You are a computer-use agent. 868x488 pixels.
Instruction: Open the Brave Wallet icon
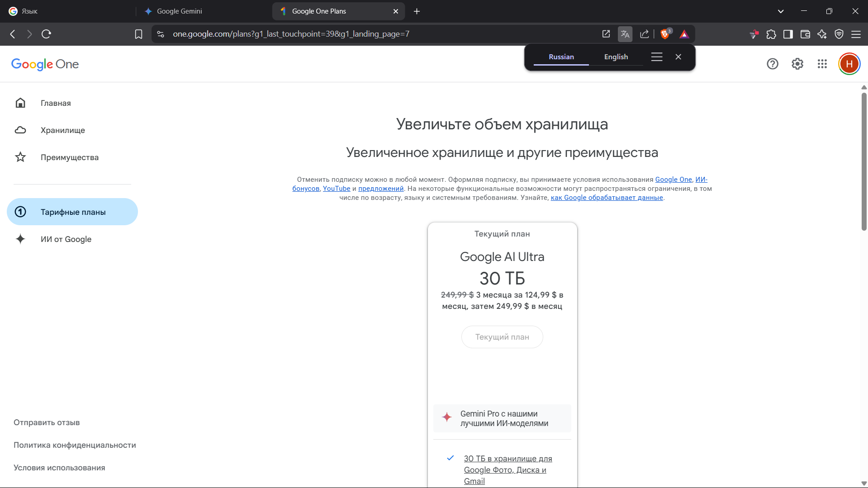pos(805,34)
